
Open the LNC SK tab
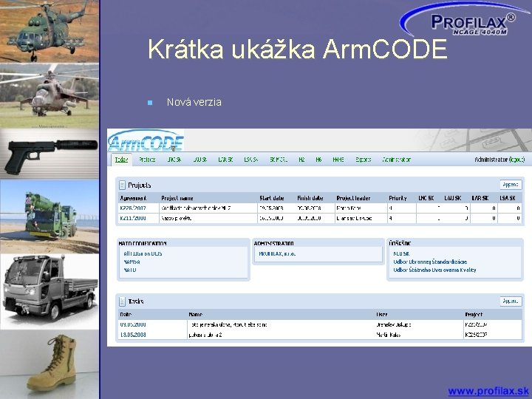[174, 160]
